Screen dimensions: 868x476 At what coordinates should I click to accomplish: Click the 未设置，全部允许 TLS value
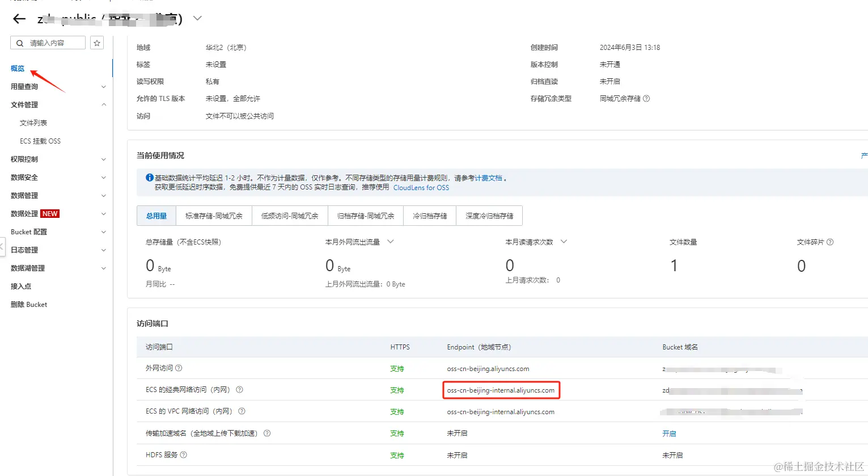click(233, 99)
